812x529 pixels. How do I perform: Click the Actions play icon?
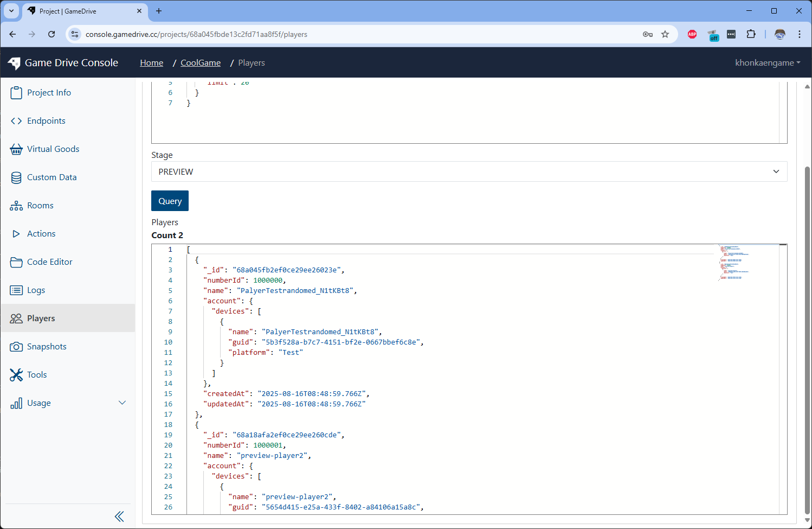tap(16, 234)
